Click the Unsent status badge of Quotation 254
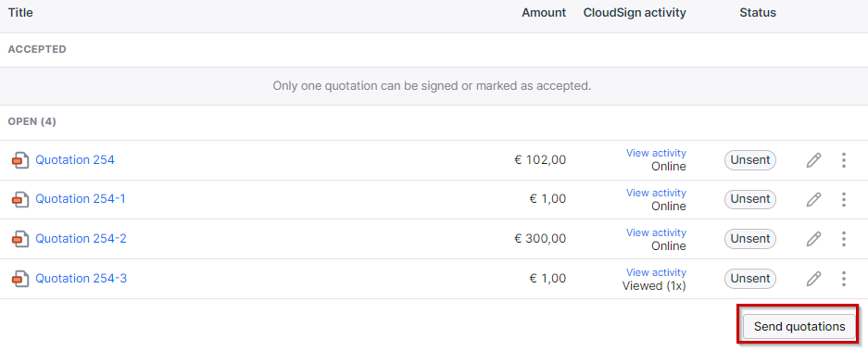The image size is (868, 351). point(750,160)
